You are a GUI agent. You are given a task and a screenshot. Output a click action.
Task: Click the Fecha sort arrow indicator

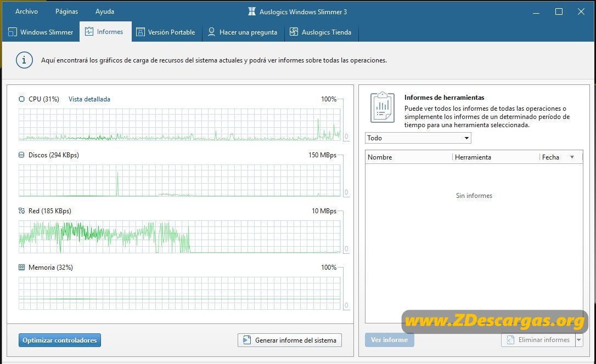click(572, 157)
